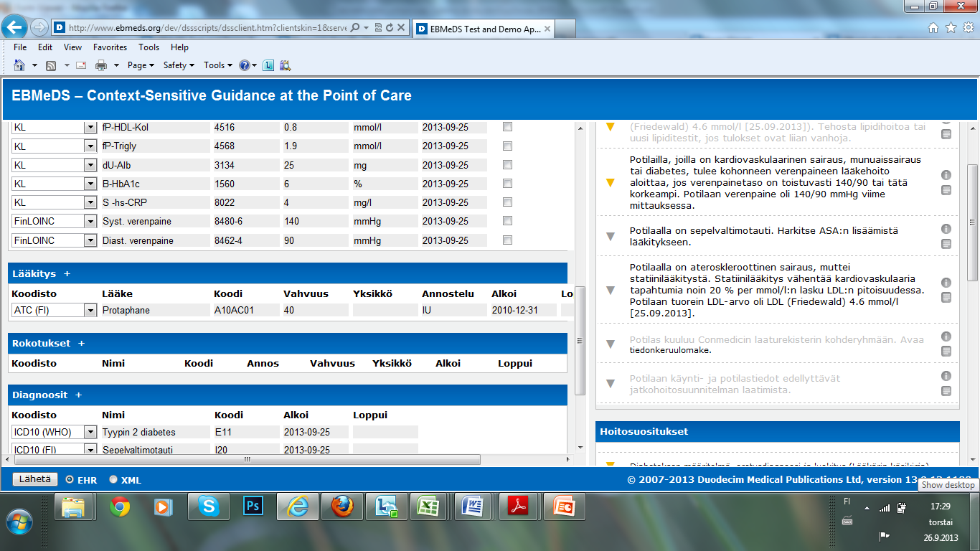Open the Safety toolbar menu
This screenshot has width=980, height=551.
[179, 65]
